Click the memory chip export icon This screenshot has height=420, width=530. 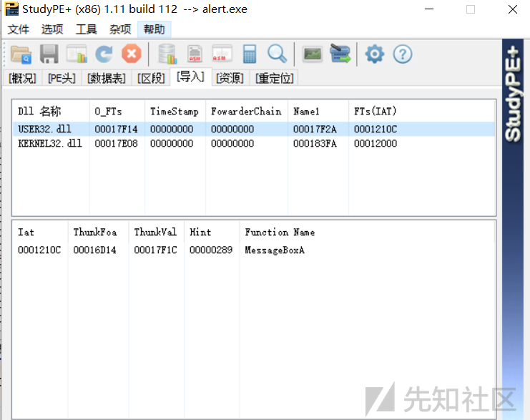[x=340, y=54]
